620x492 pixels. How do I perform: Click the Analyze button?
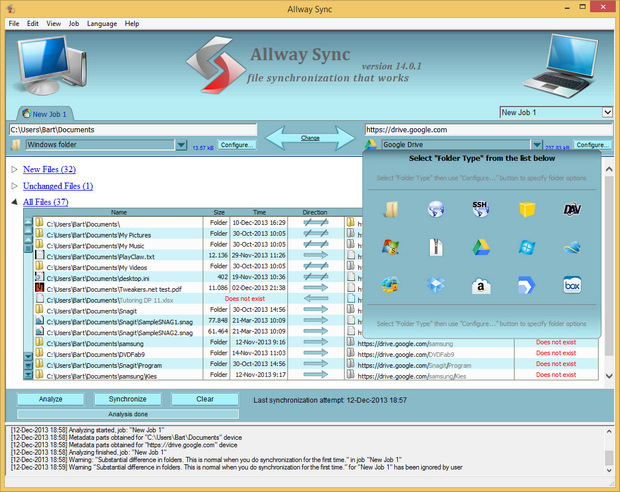51,399
